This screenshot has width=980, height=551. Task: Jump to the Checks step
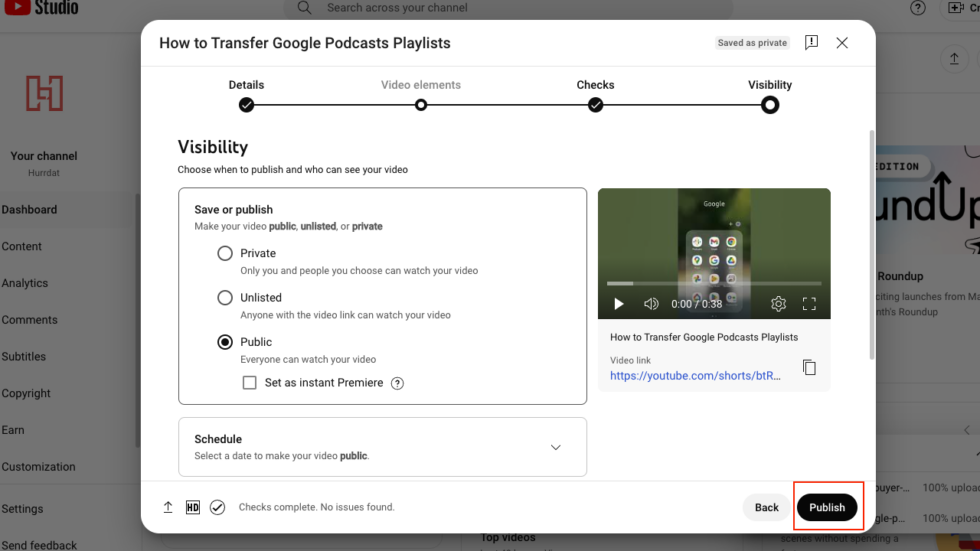click(595, 95)
